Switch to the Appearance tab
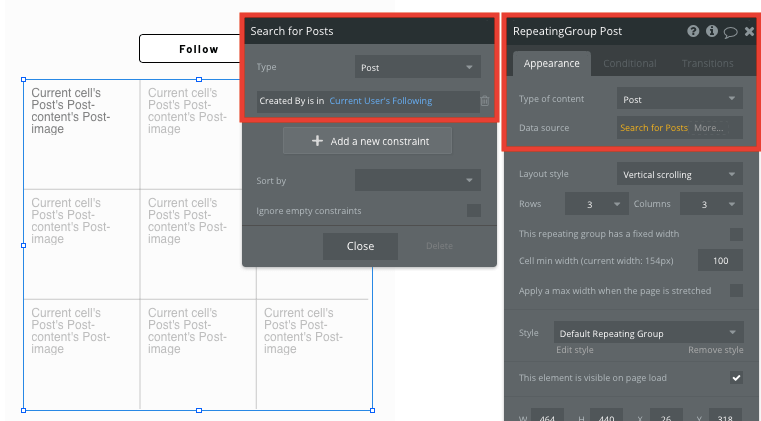 point(551,64)
